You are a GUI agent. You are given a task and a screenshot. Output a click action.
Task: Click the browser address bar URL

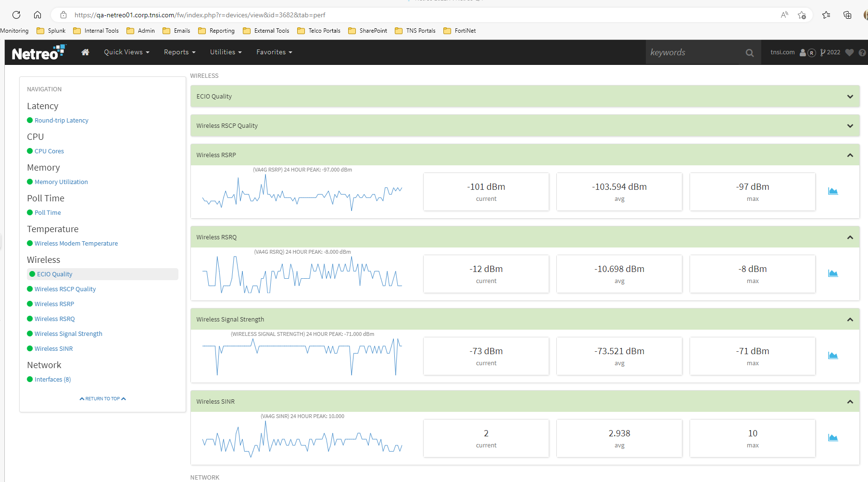200,15
